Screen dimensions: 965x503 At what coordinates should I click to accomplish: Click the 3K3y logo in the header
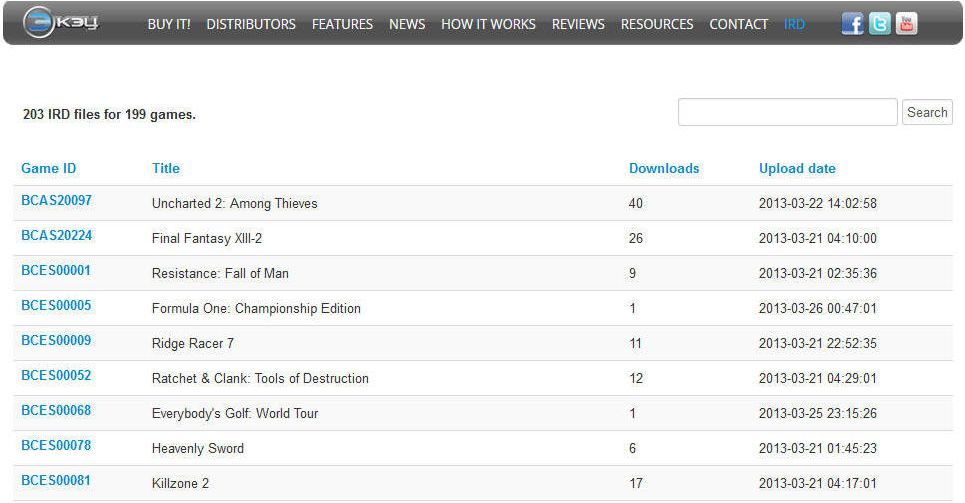[60, 23]
